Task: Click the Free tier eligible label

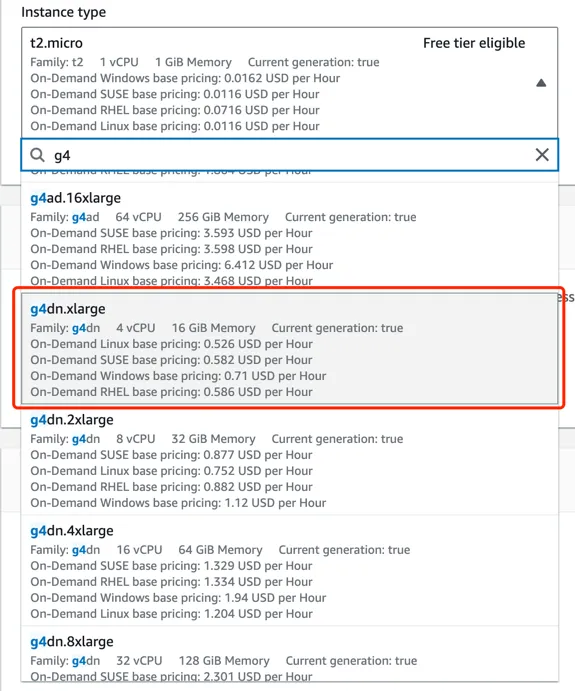Action: tap(474, 43)
